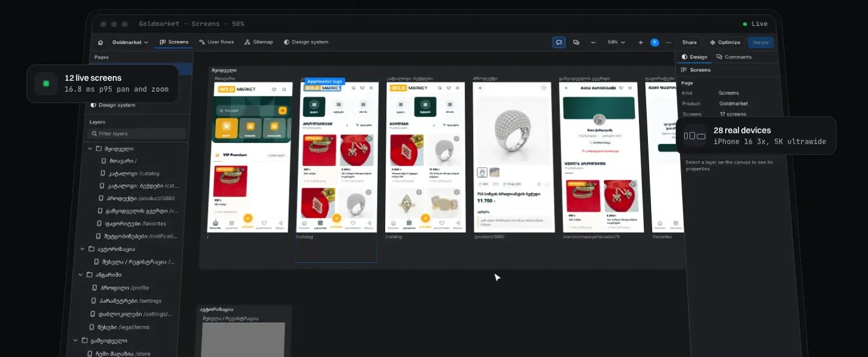Click the selected dark green category tile in catalog screen
868x357 pixels.
coord(314,107)
